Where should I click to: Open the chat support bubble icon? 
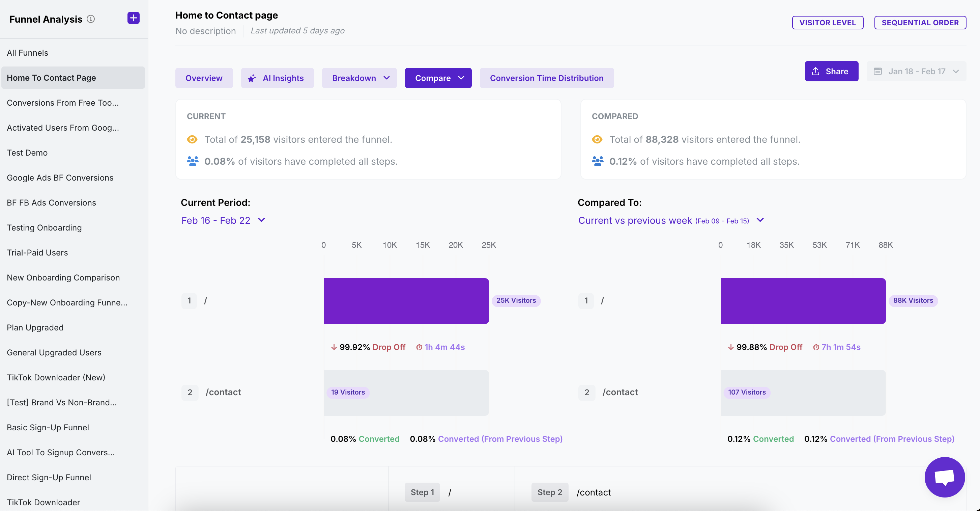click(944, 477)
